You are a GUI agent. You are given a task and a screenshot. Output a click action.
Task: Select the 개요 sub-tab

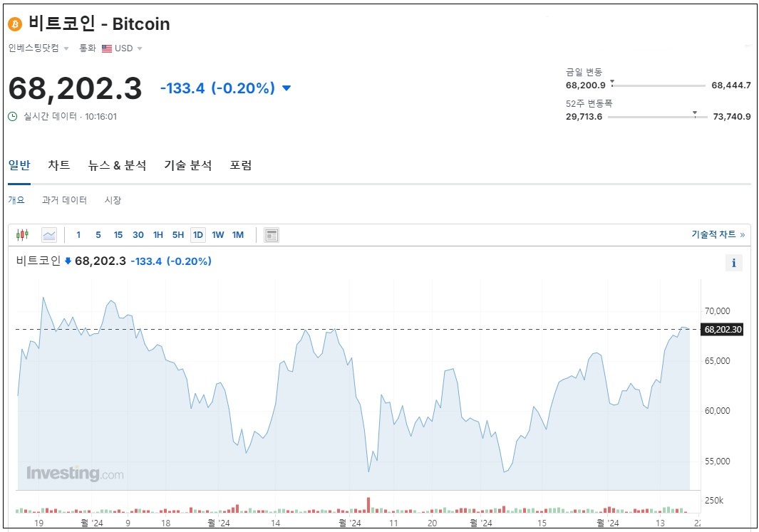(x=16, y=199)
